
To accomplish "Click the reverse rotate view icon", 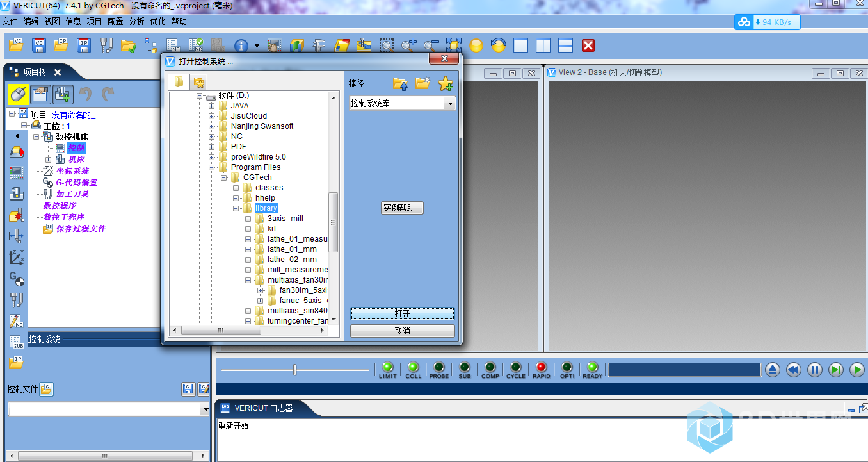I will coord(498,45).
